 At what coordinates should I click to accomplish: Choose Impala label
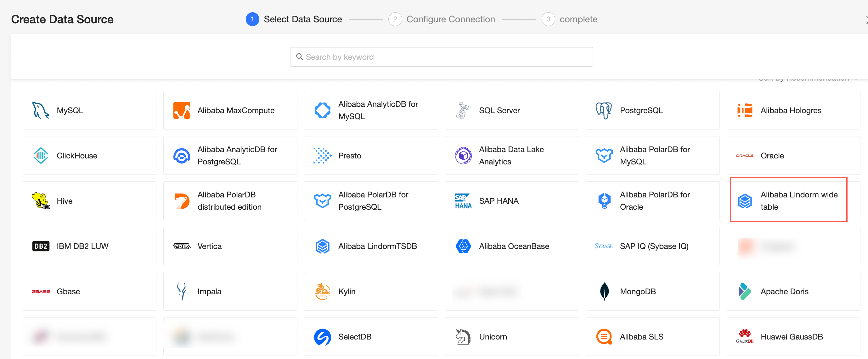pyautogui.click(x=209, y=291)
